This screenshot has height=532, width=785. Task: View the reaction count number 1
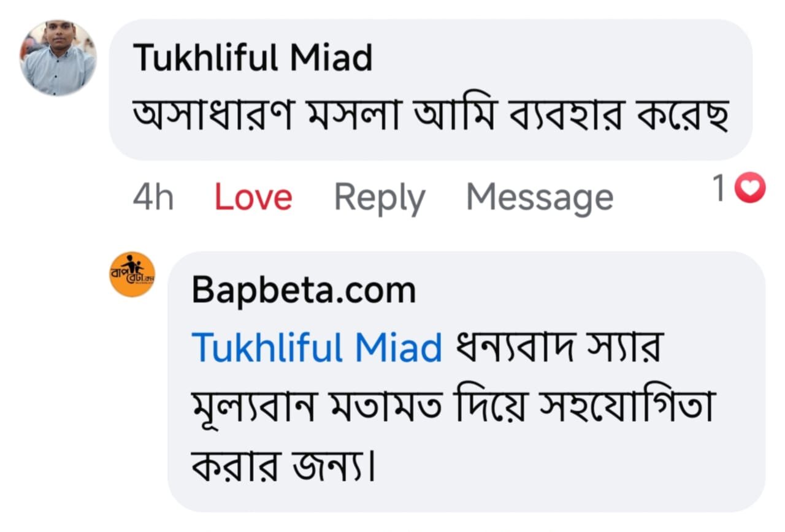coord(720,189)
